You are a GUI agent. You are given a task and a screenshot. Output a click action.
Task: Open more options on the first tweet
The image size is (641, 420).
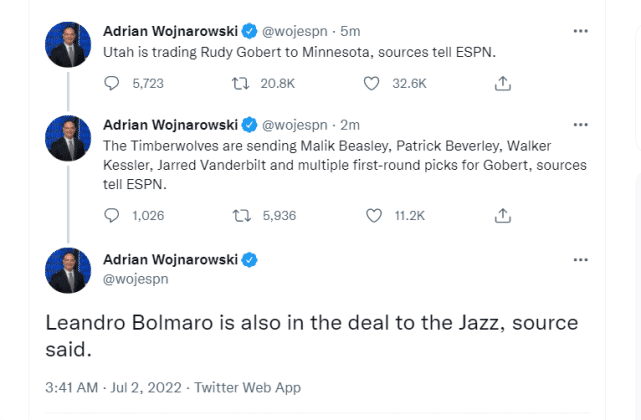pyautogui.click(x=580, y=30)
